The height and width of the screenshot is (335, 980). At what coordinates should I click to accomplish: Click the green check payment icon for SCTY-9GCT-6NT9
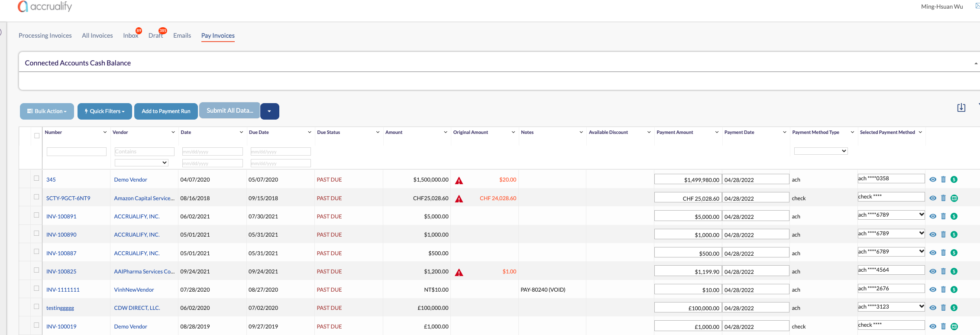[954, 198]
